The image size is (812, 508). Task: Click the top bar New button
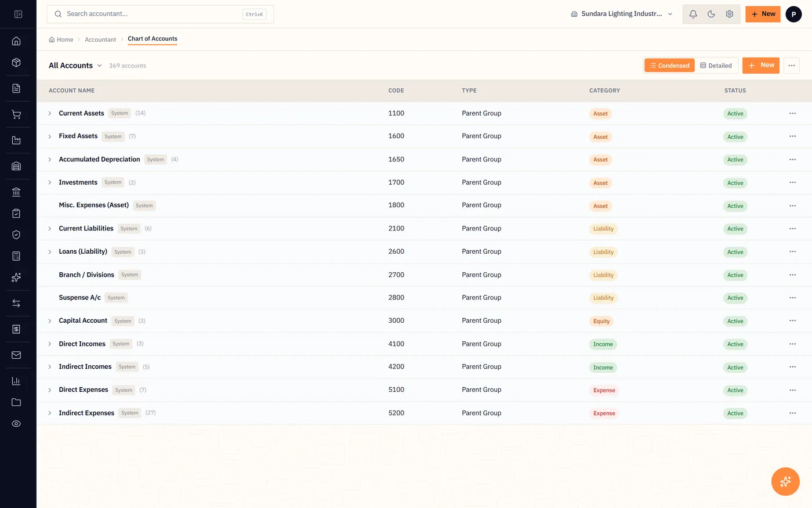click(x=763, y=14)
